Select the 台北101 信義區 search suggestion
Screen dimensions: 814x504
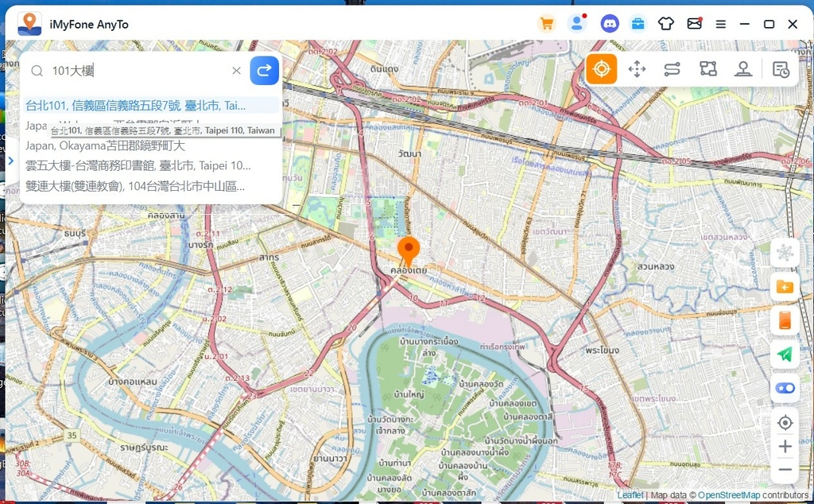pos(151,106)
